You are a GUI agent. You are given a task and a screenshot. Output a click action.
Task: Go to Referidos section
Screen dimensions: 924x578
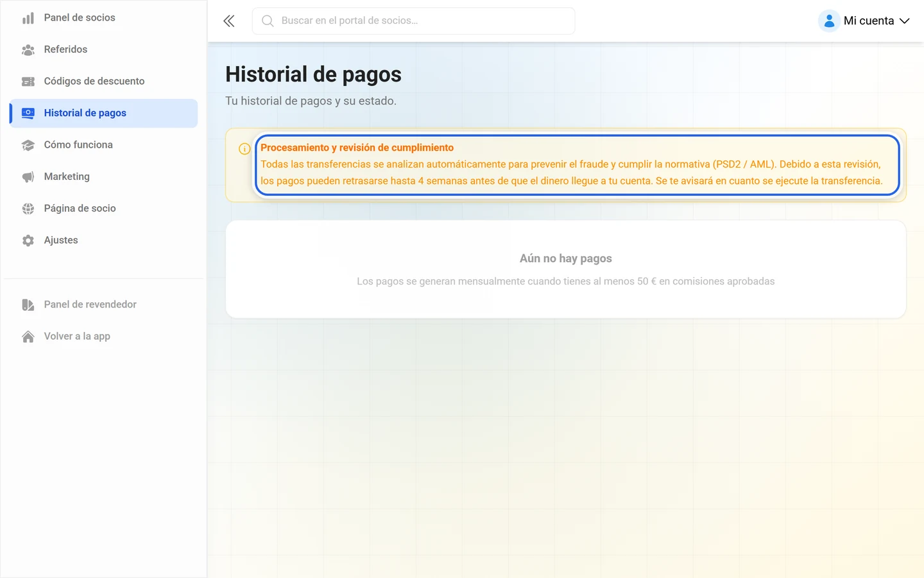click(x=103, y=49)
